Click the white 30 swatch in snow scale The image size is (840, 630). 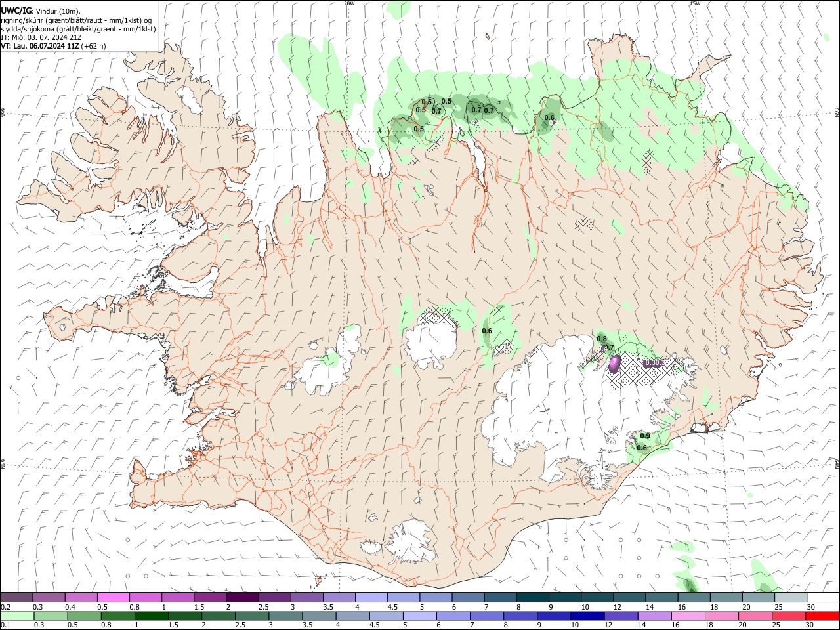coord(822,597)
